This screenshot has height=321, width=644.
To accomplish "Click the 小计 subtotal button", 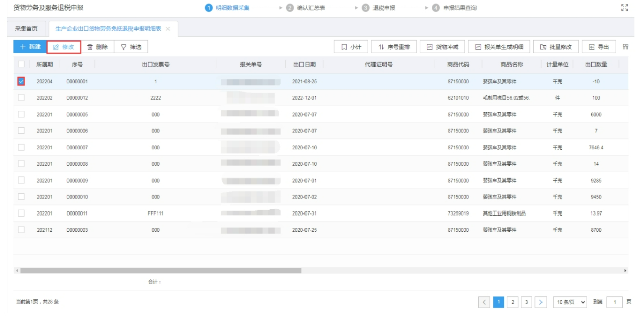I will [x=351, y=47].
